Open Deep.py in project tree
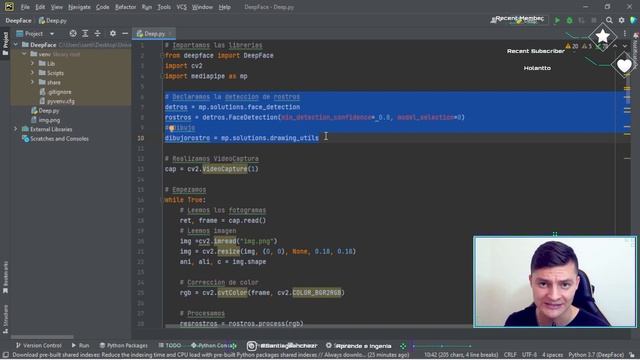The image size is (640, 360). pos(45,111)
